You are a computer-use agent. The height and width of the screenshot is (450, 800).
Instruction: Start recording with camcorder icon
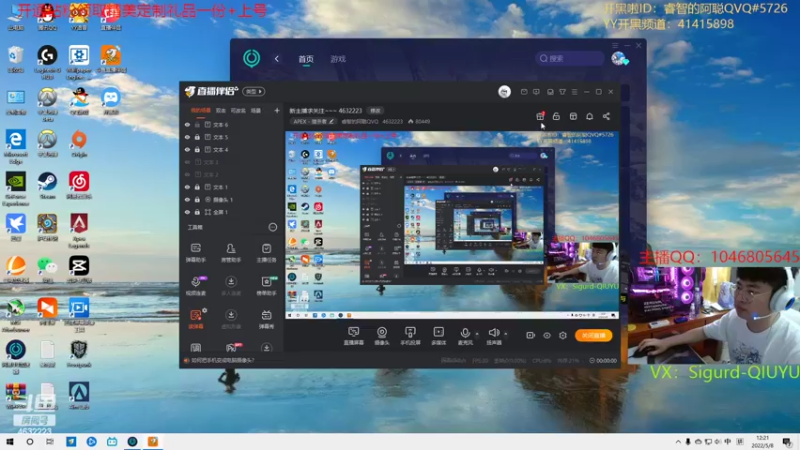[530, 335]
